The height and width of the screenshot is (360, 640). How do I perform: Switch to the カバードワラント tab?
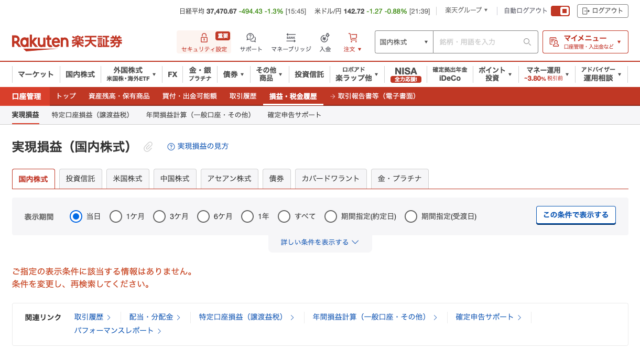tap(331, 179)
